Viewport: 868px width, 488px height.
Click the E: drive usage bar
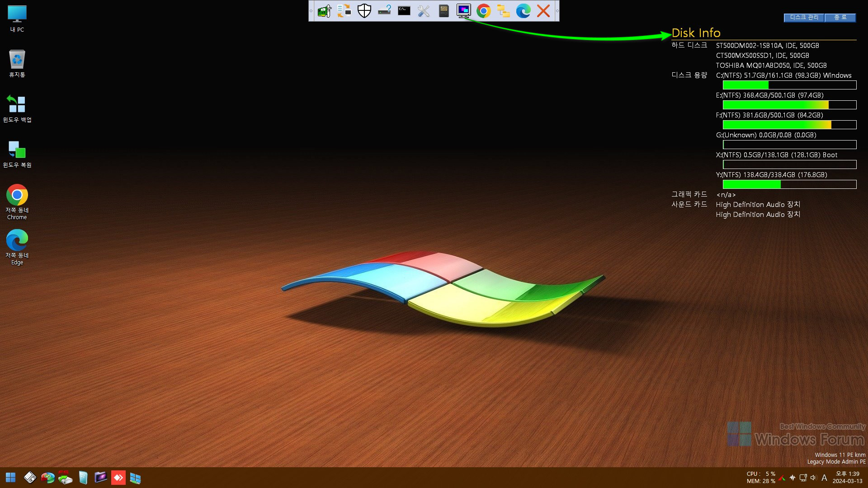coord(789,105)
